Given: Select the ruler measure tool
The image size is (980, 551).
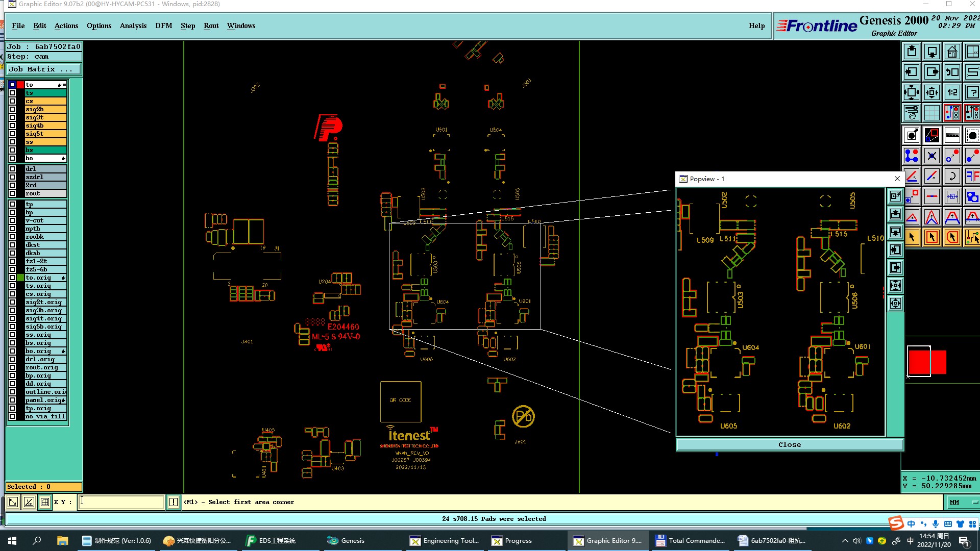Looking at the screenshot, I should click(952, 136).
